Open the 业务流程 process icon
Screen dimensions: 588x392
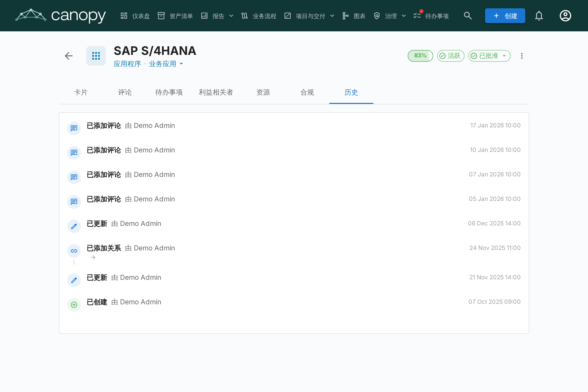point(245,16)
